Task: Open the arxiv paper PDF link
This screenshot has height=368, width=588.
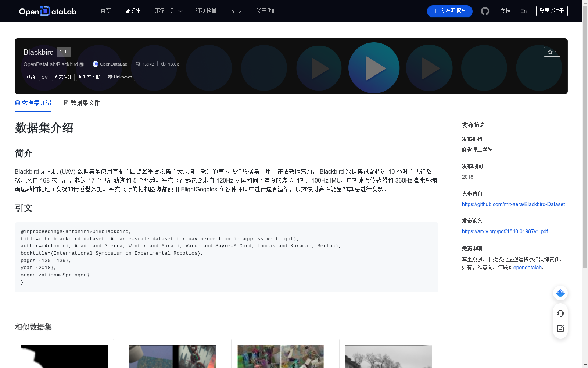Action: 505,231
